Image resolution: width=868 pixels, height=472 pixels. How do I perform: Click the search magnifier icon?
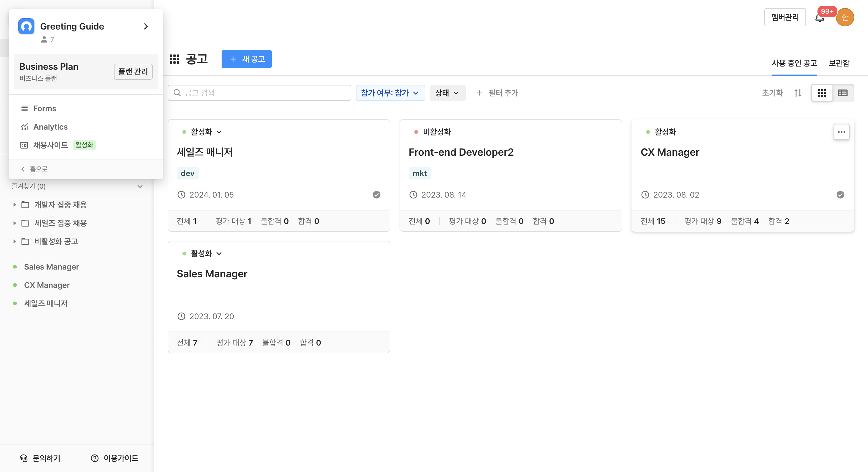177,93
